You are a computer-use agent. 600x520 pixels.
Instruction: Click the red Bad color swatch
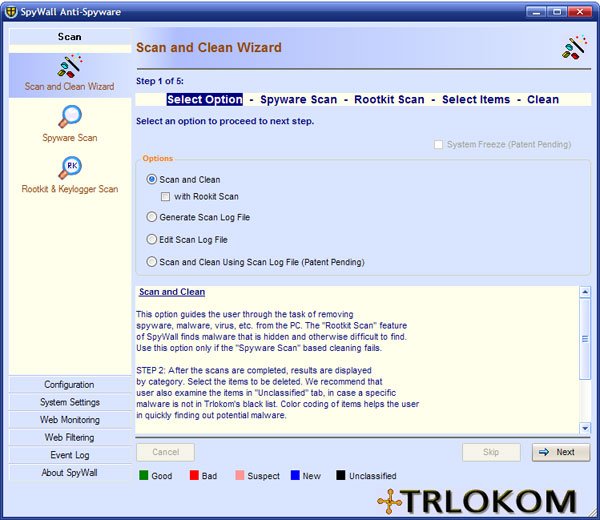pos(194,475)
